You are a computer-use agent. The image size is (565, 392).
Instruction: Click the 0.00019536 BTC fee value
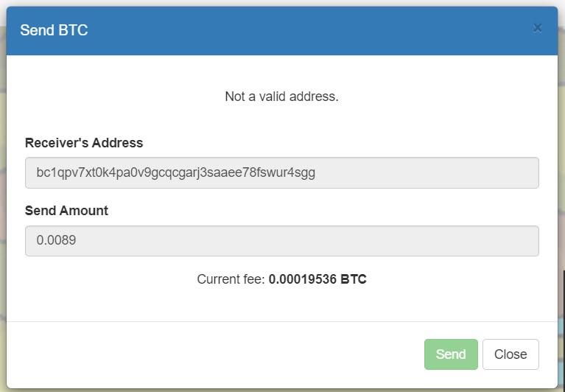(x=317, y=279)
